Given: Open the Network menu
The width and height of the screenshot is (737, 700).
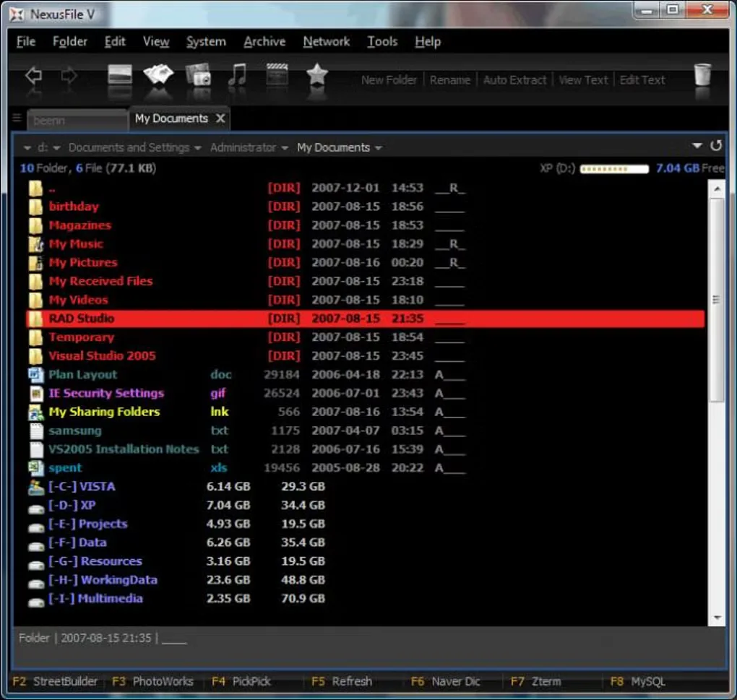Looking at the screenshot, I should tap(326, 42).
